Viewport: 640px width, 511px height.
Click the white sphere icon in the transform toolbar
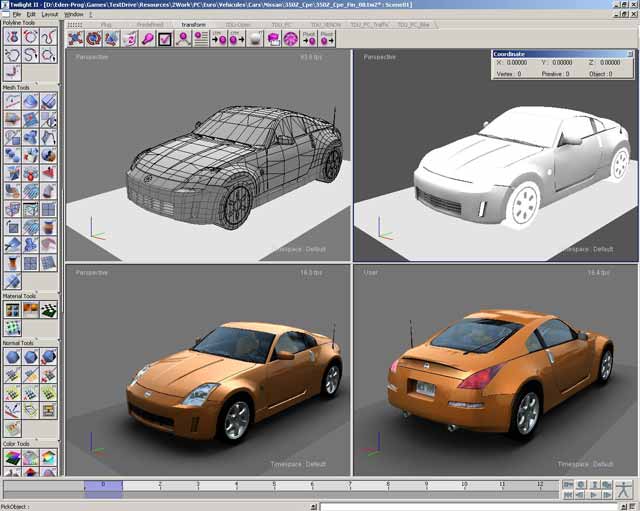[255, 39]
